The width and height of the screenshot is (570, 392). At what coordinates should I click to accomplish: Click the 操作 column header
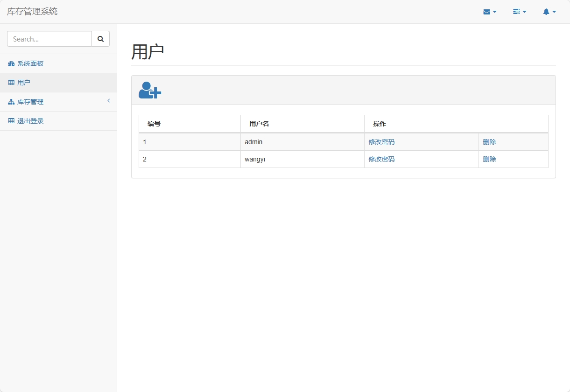click(456, 124)
